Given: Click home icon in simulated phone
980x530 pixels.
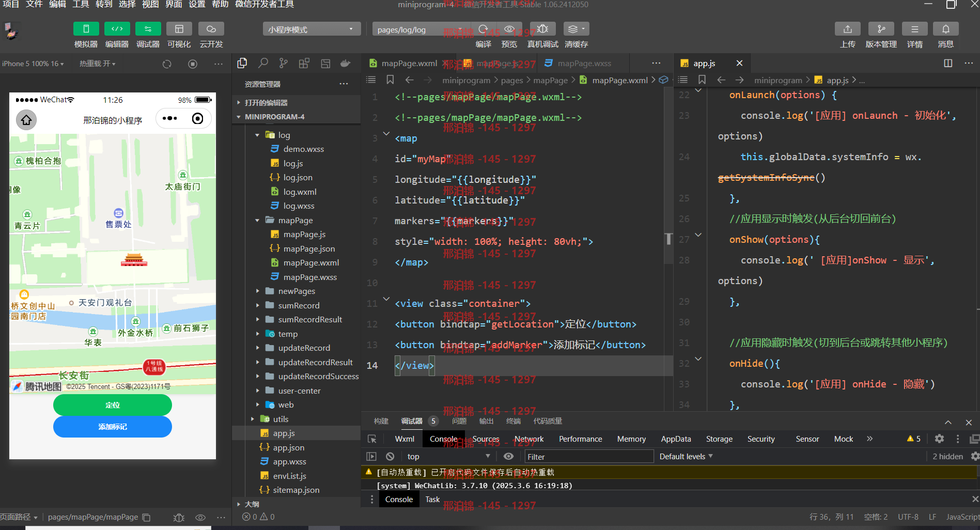Looking at the screenshot, I should click(26, 120).
